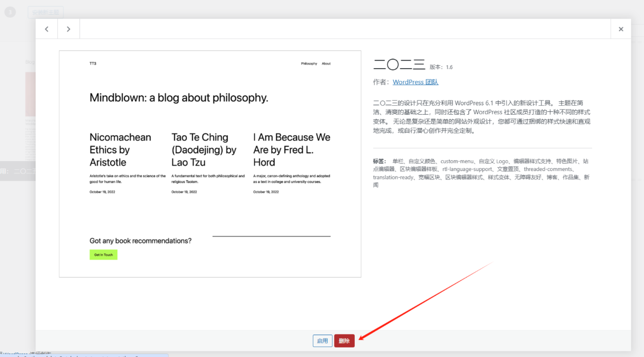Select the translation-ready tag
Viewport: 644px width, 357px height.
tap(391, 177)
